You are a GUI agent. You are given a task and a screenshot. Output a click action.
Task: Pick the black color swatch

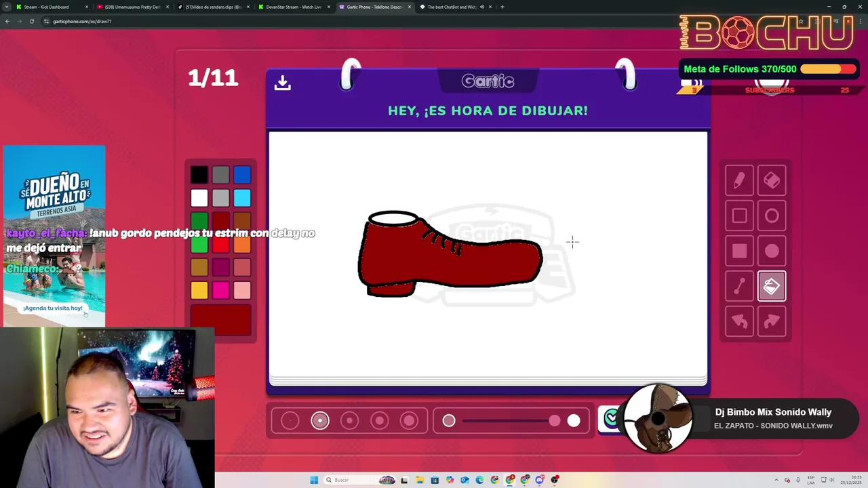coord(199,175)
